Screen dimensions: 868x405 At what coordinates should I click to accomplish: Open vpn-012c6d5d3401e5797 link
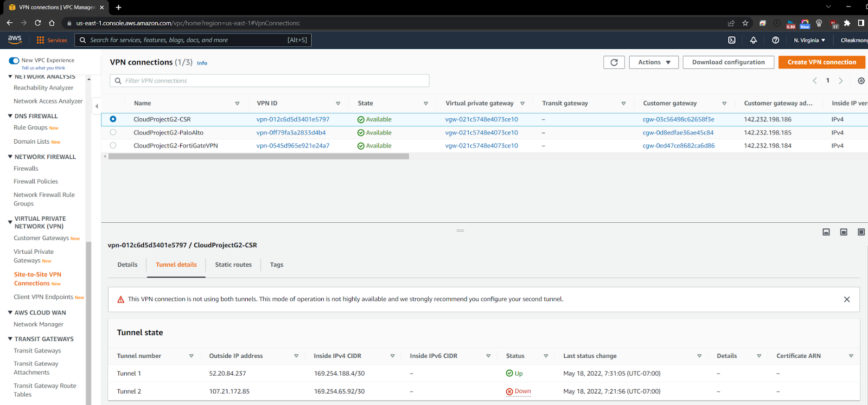293,119
